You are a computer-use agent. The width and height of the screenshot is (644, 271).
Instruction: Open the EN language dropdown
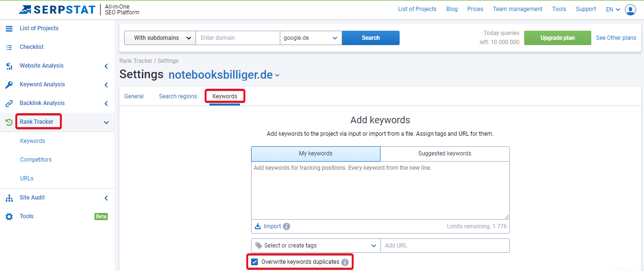click(613, 9)
